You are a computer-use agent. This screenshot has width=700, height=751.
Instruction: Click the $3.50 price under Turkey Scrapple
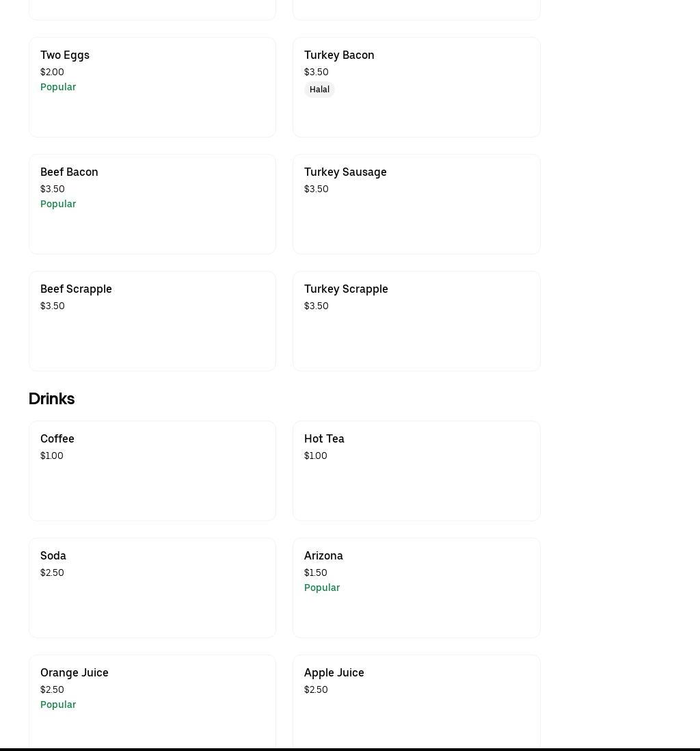click(x=317, y=306)
